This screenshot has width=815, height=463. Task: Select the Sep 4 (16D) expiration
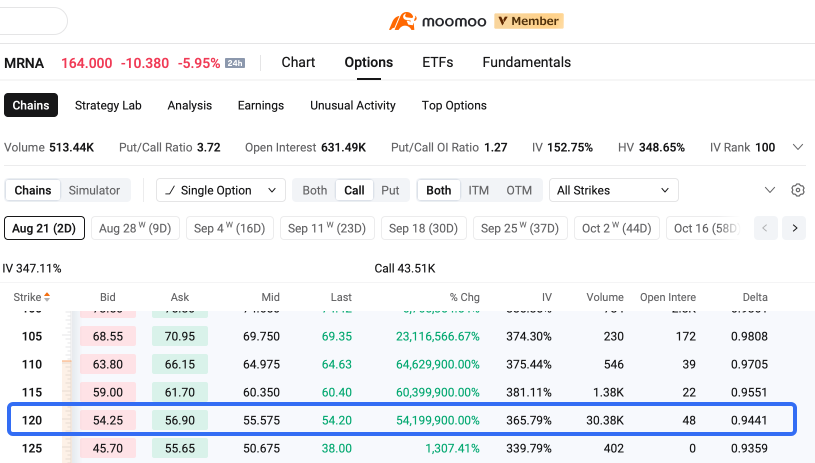[230, 228]
